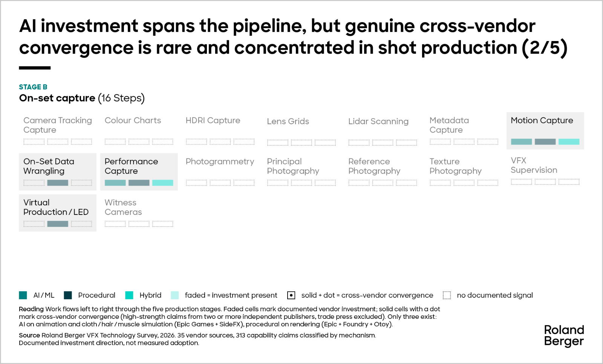Click the STAGE B heading
The image size is (603, 364).
[33, 87]
